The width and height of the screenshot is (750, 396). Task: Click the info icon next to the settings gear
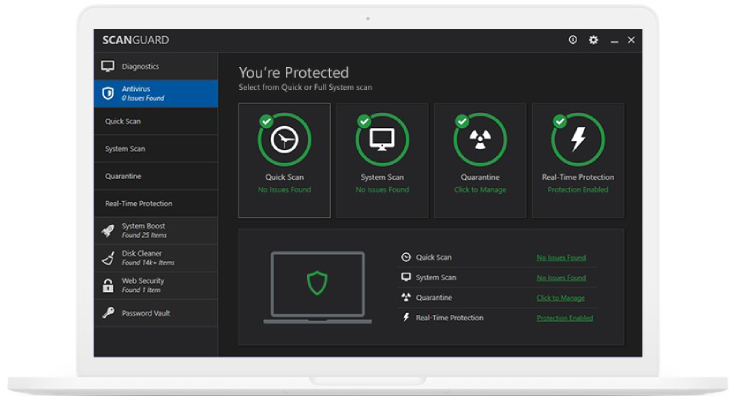(573, 40)
